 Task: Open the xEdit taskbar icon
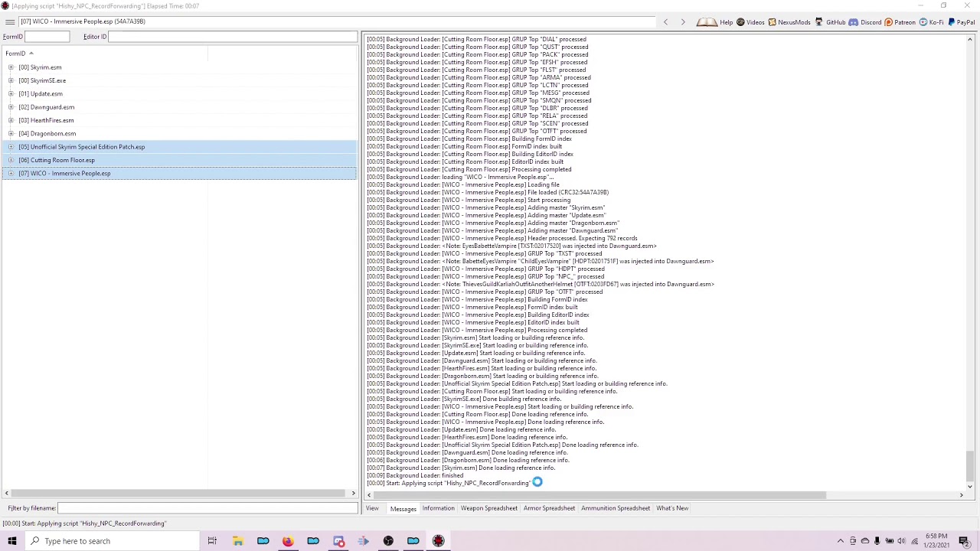[x=439, y=541]
